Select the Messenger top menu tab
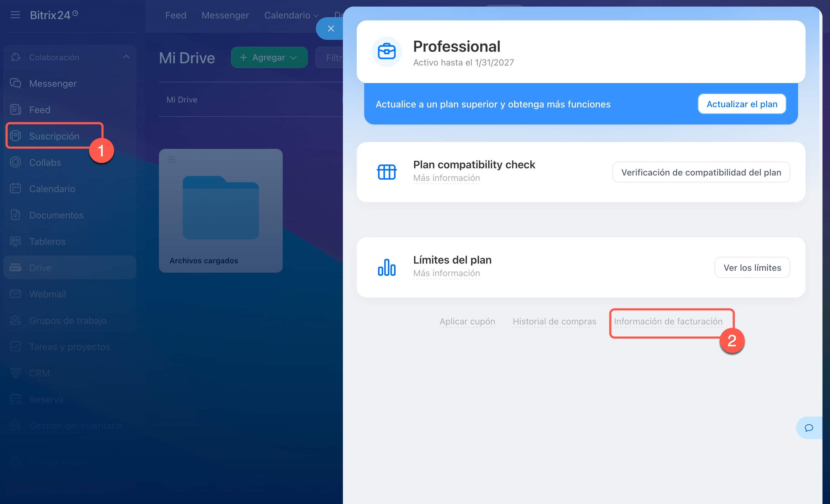Screen dimensions: 830x504 (225, 15)
